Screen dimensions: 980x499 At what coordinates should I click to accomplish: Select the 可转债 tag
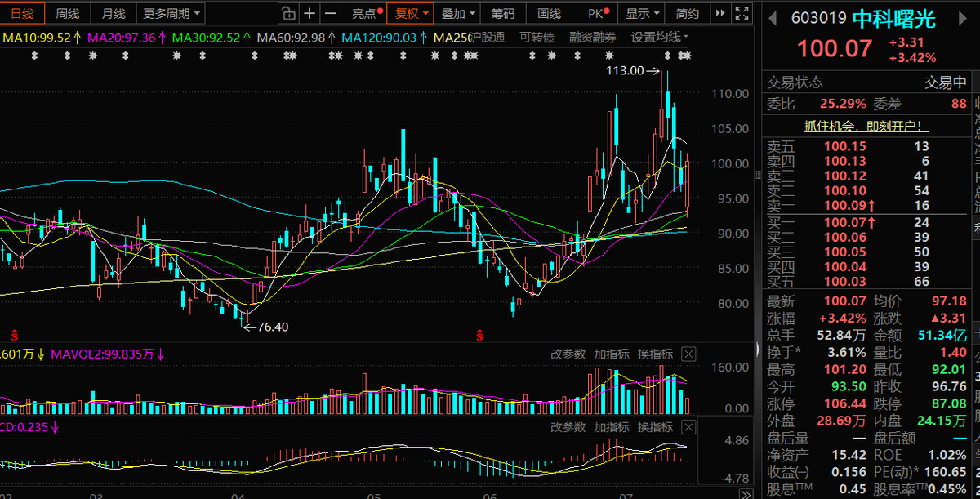pos(537,38)
